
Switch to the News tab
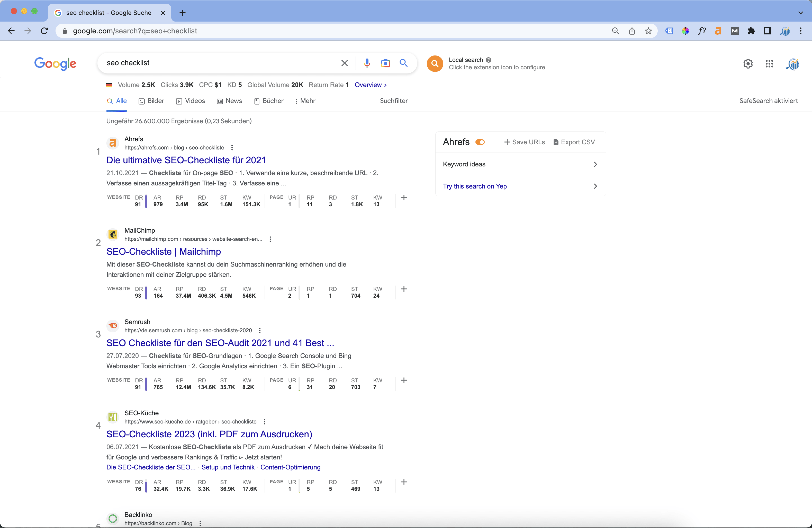pos(229,101)
